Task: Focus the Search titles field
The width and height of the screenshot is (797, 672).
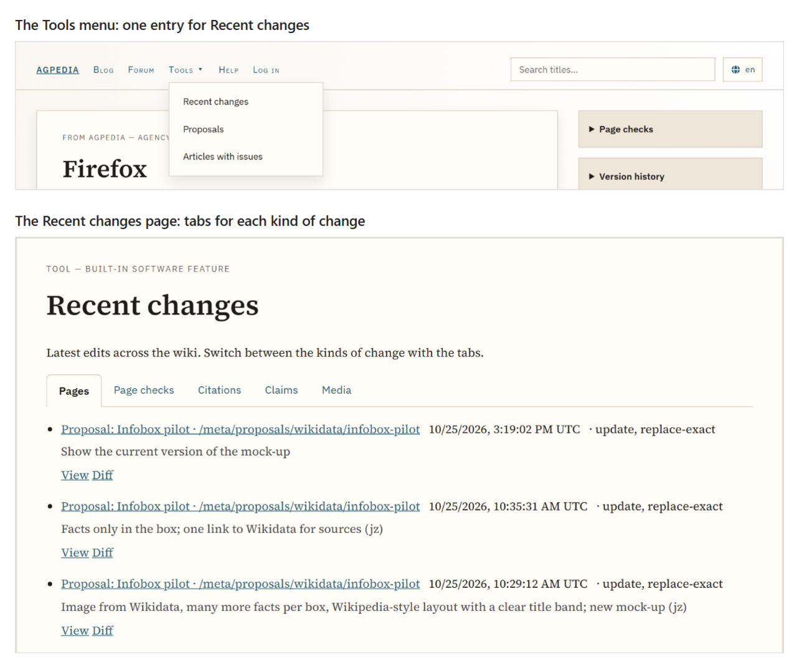Action: 613,70
